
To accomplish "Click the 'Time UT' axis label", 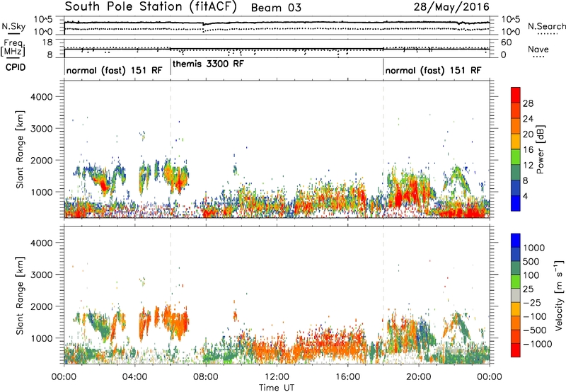I will pyautogui.click(x=277, y=388).
